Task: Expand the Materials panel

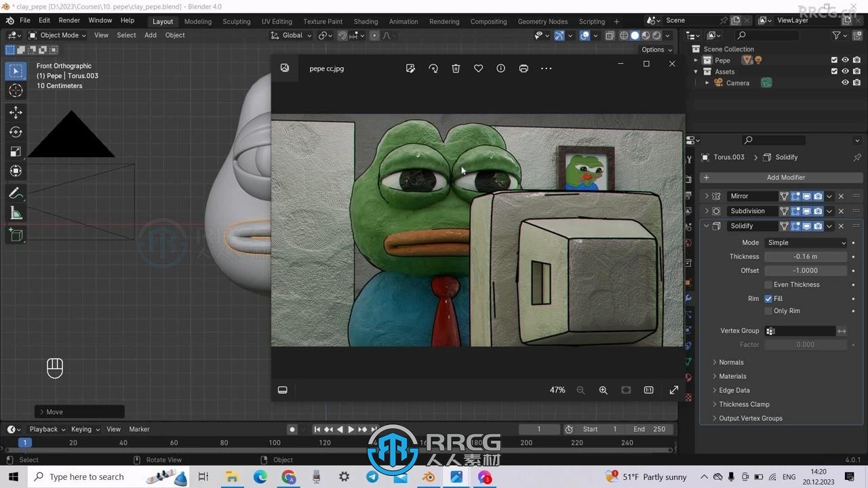Action: click(732, 376)
